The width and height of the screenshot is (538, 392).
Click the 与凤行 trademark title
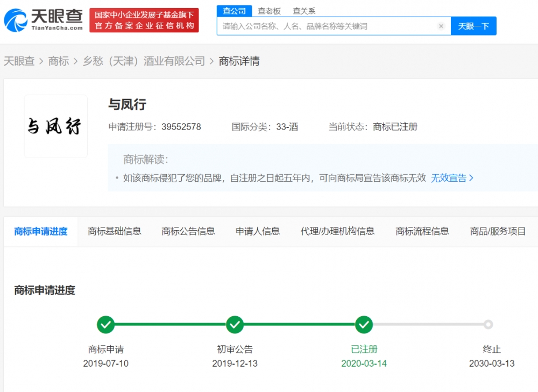point(128,104)
